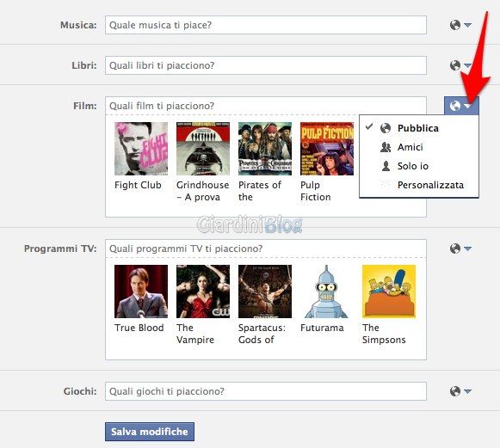Click the 'Pirates of the' title text
Viewport: 500px width, 448px height.
tap(260, 191)
